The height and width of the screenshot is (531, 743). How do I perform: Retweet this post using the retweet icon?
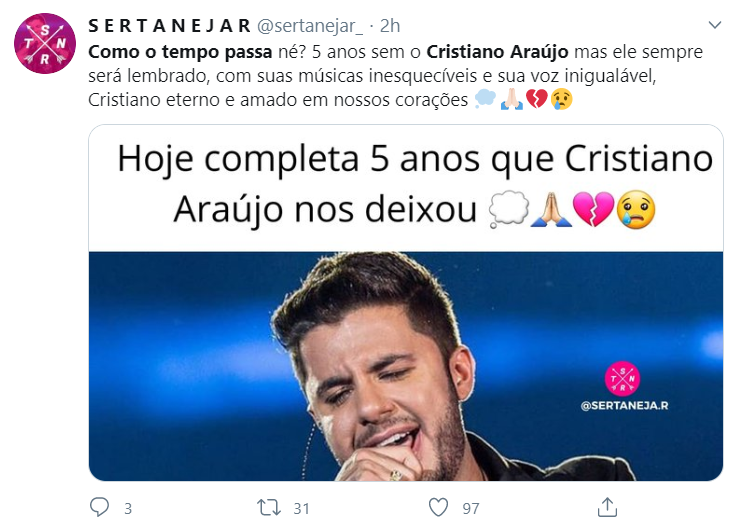pos(269,507)
